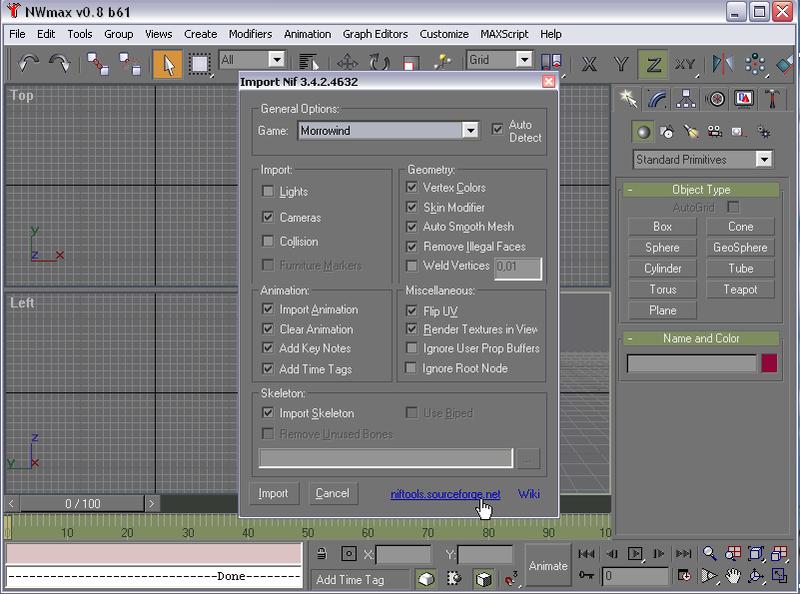Image resolution: width=800 pixels, height=594 pixels.
Task: Toggle the Auto Detect checkbox
Action: tap(497, 129)
